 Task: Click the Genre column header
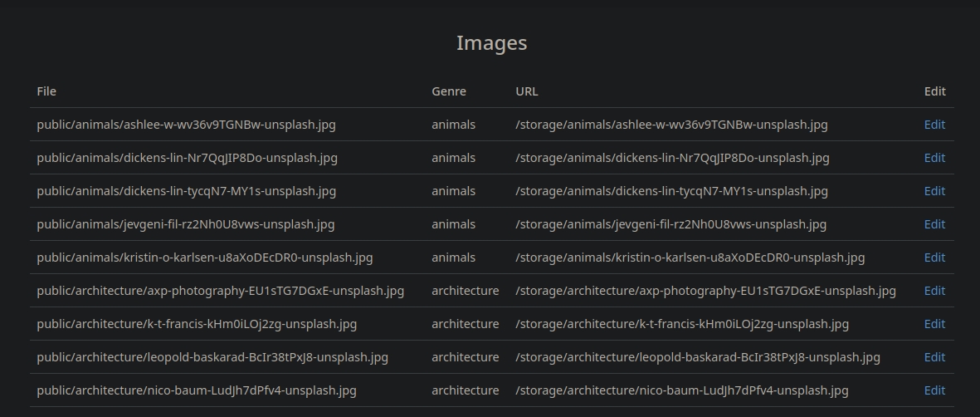449,91
